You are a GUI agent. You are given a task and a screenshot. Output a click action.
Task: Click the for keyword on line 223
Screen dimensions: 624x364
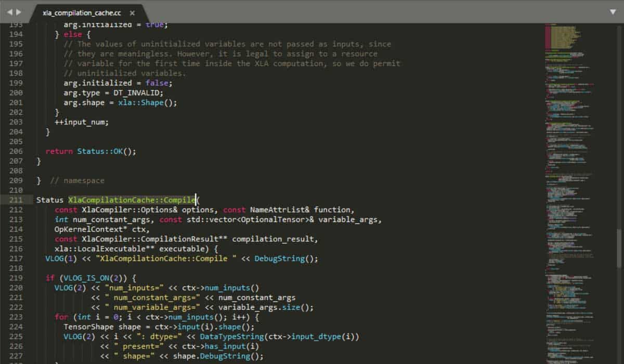click(x=61, y=317)
